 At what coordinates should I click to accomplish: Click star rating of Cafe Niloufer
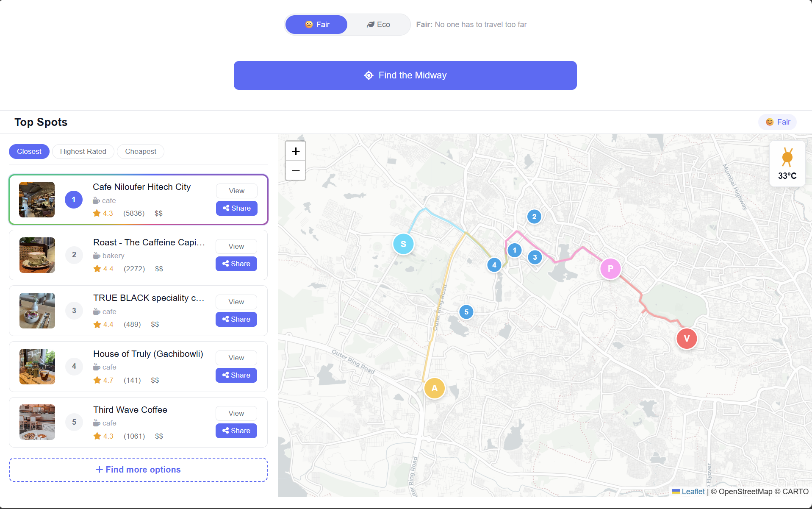(x=103, y=213)
